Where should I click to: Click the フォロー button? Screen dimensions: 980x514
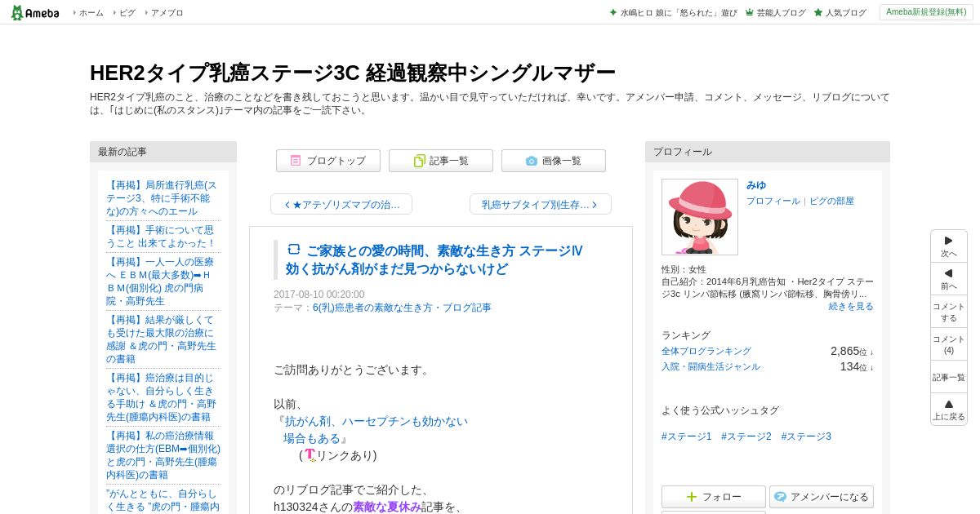pos(714,497)
